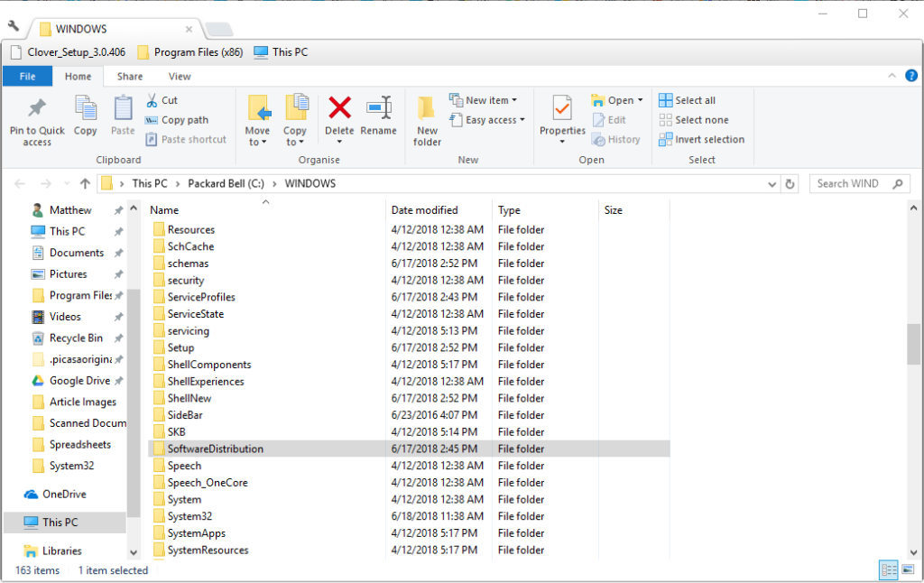Open Clover_Setup_3.0.406 bookmark

tap(69, 51)
